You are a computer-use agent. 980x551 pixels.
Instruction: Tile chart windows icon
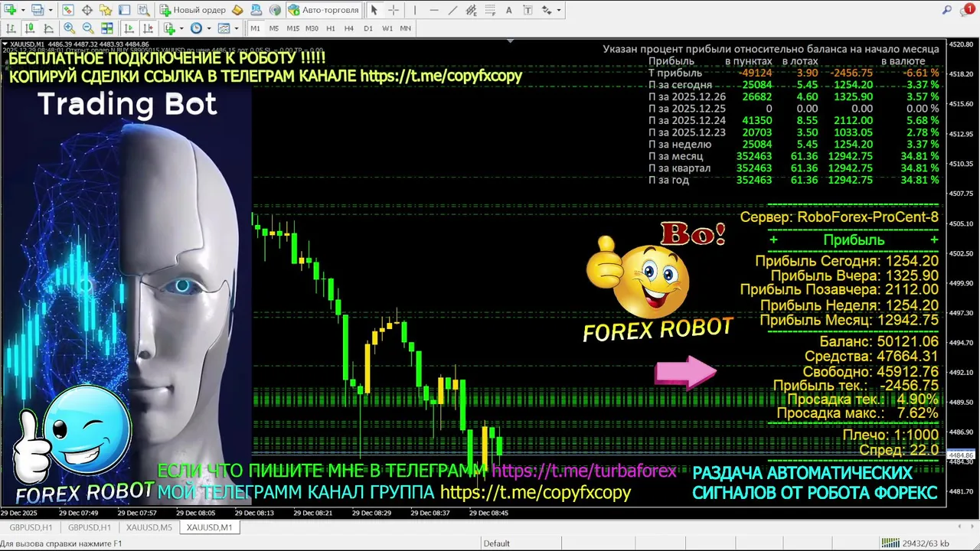tap(107, 28)
